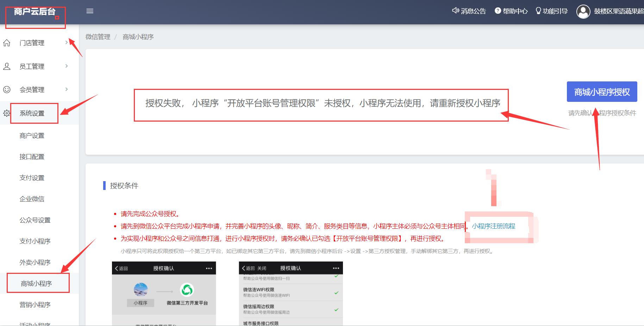Expand the 门店管理 chevron
The width and height of the screenshot is (644, 326).
(67, 43)
